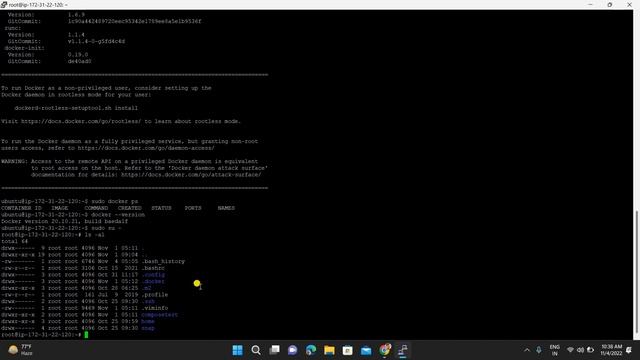This screenshot has width=640, height=360.
Task: Click the 'CREATED' column header text
Action: 130,208
